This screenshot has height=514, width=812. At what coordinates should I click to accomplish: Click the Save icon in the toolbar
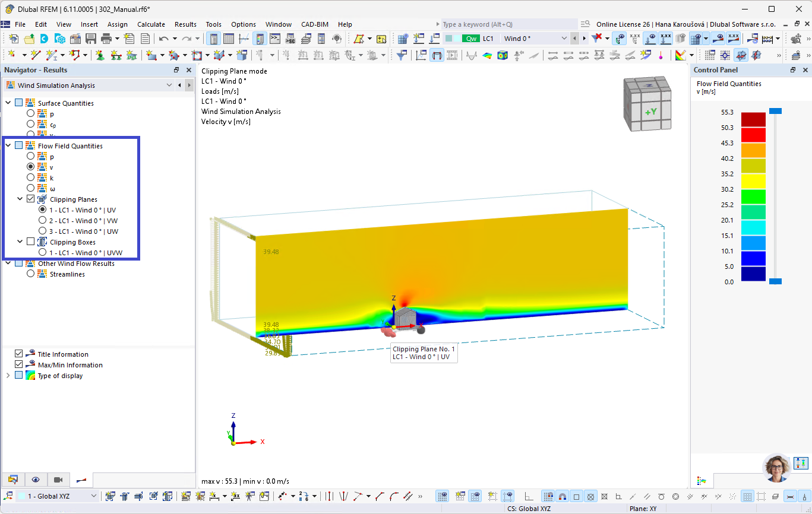coord(90,37)
